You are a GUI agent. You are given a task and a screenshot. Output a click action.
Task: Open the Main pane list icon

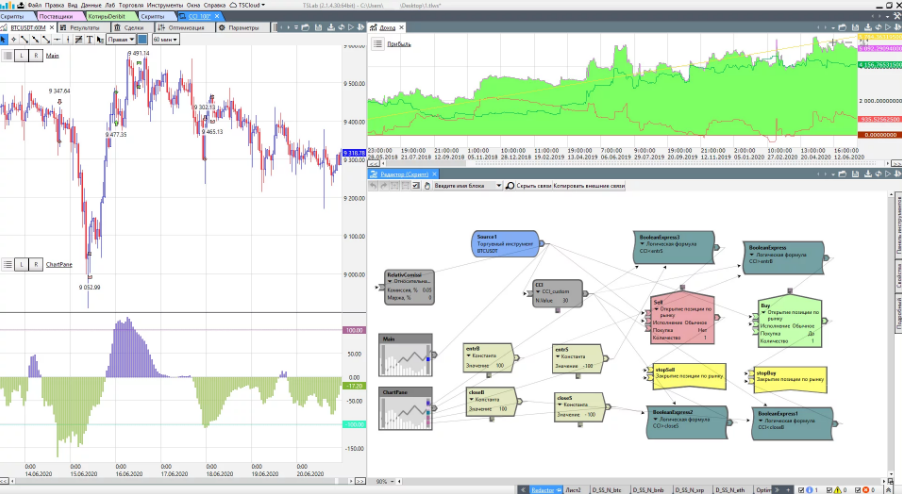(x=7, y=56)
